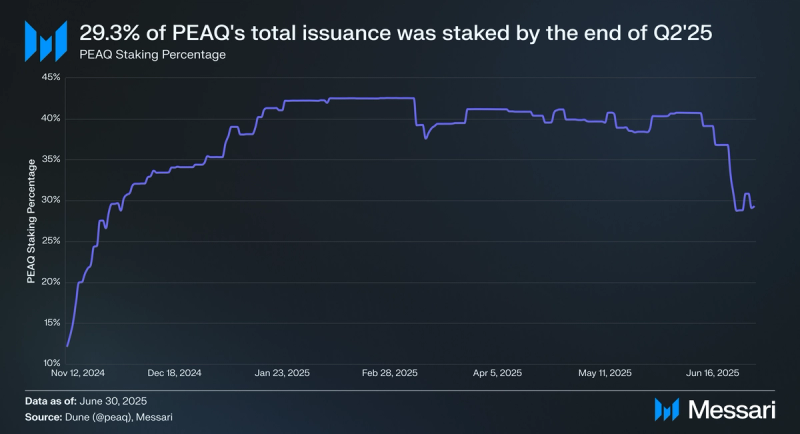Click the Messari logo icon at bottom right
This screenshot has width=800, height=434.
click(x=667, y=410)
